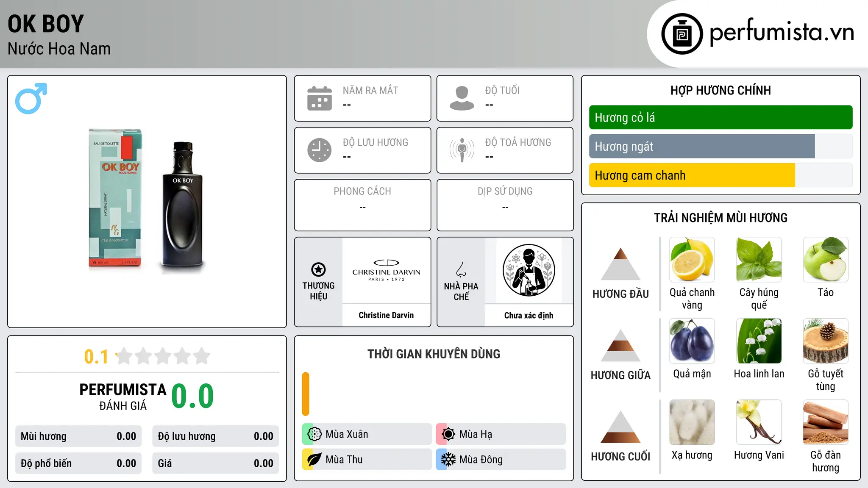Click the Độ phổ biến score value 0.00

[x=126, y=463]
